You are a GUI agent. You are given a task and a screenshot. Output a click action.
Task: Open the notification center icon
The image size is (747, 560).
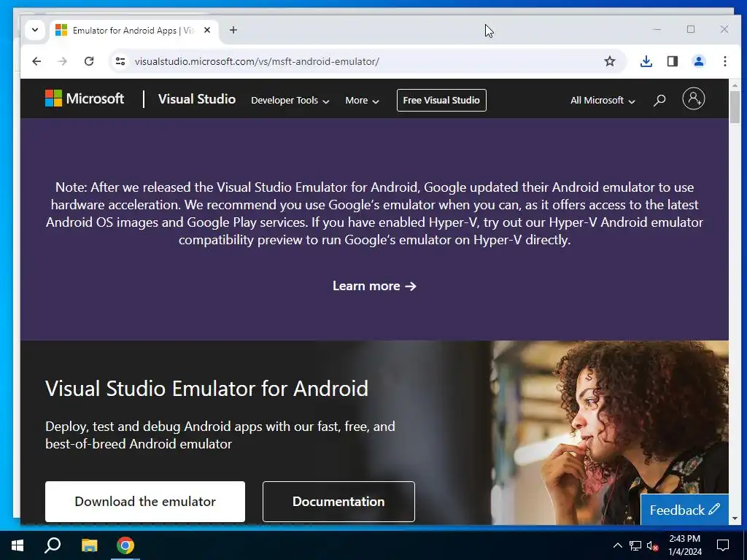click(723, 545)
